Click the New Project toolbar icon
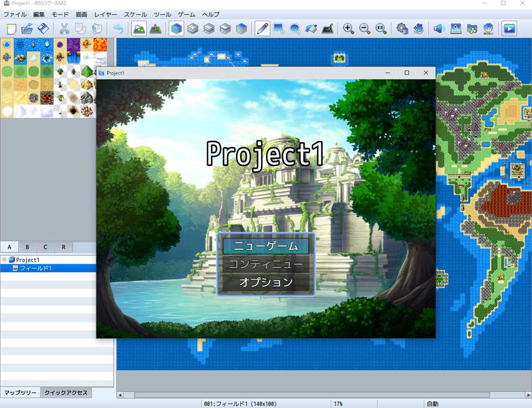532x408 pixels. pos(11,28)
